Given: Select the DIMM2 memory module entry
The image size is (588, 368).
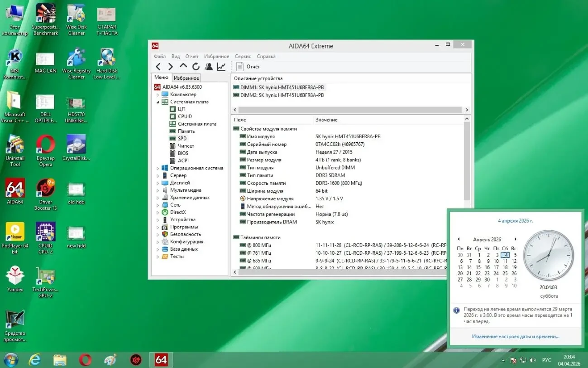Looking at the screenshot, I should tap(281, 95).
